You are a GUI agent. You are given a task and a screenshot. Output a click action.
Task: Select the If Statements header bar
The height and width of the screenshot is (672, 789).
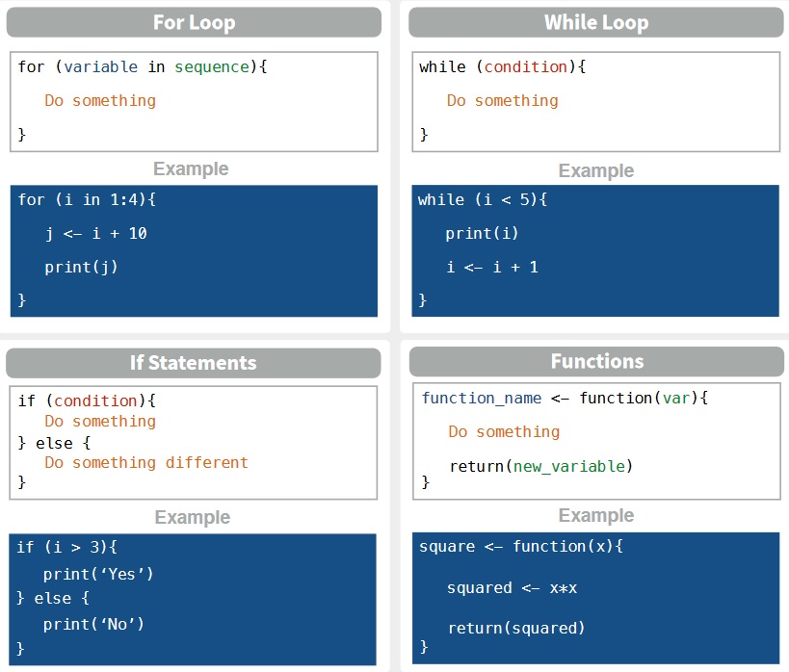click(194, 363)
